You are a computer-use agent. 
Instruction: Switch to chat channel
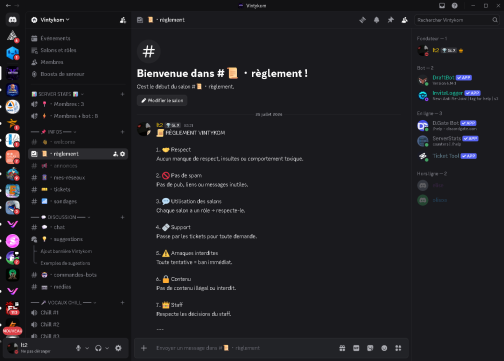click(x=78, y=227)
